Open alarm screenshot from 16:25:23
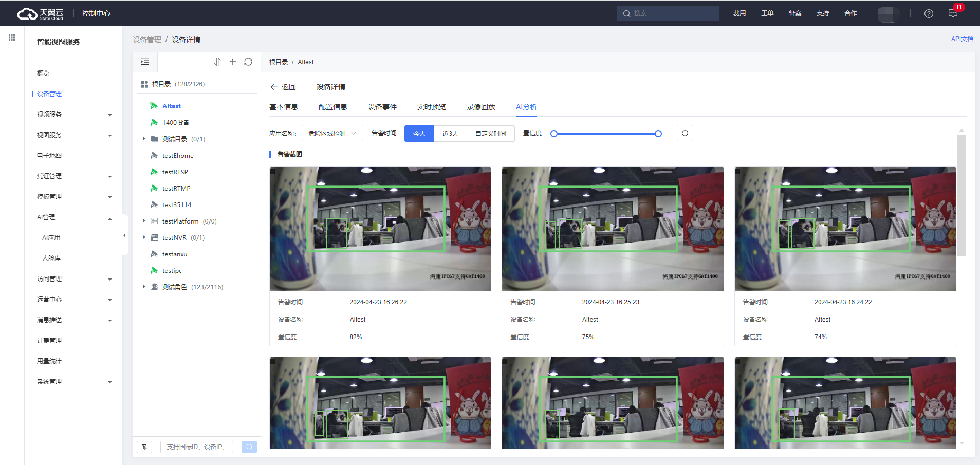This screenshot has width=980, height=465. coord(613,229)
